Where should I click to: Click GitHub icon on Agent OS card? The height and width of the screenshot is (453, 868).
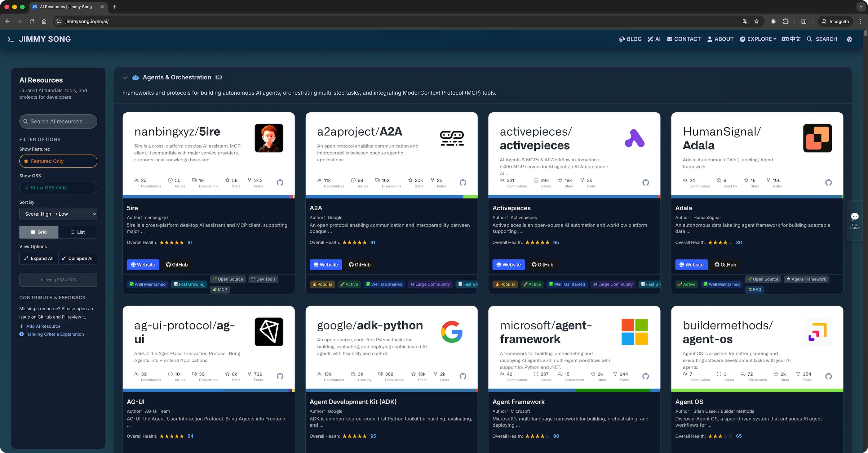(x=828, y=376)
